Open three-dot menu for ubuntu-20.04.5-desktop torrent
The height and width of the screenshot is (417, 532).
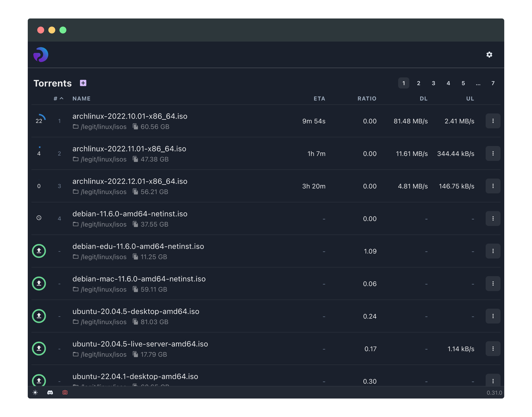[493, 316]
